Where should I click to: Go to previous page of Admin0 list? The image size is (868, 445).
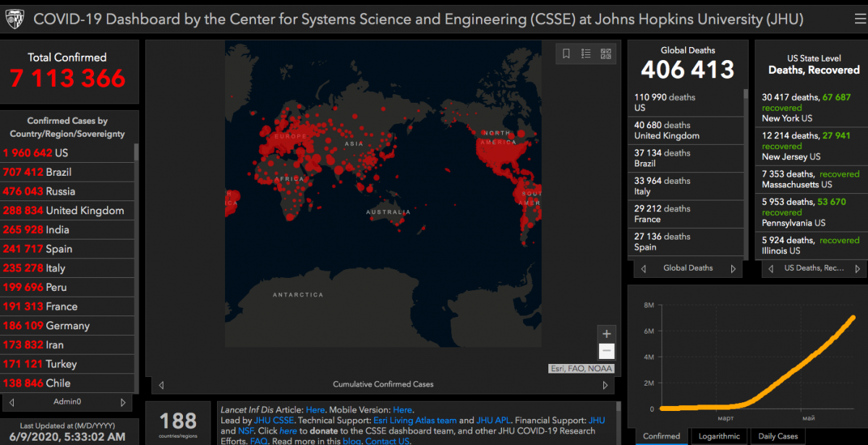click(x=12, y=402)
